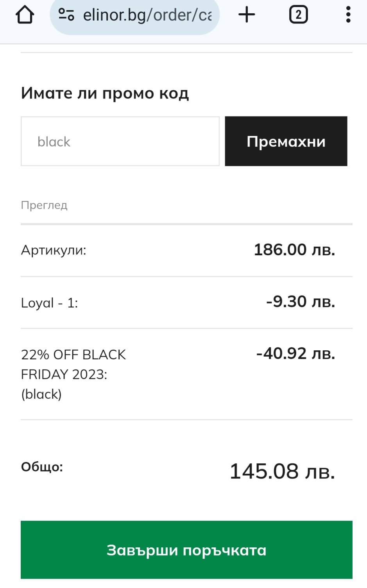The image size is (367, 588).
Task: Open the tab switcher showing 2 tabs
Action: [298, 15]
